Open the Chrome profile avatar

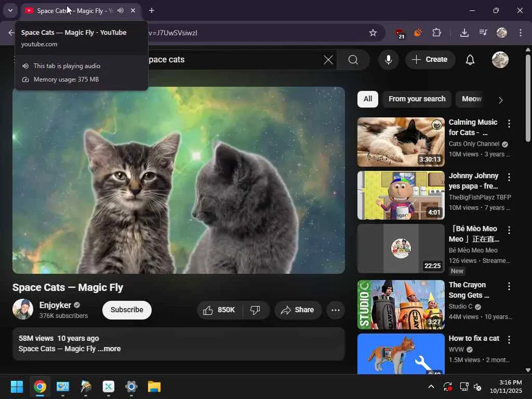coord(501,33)
